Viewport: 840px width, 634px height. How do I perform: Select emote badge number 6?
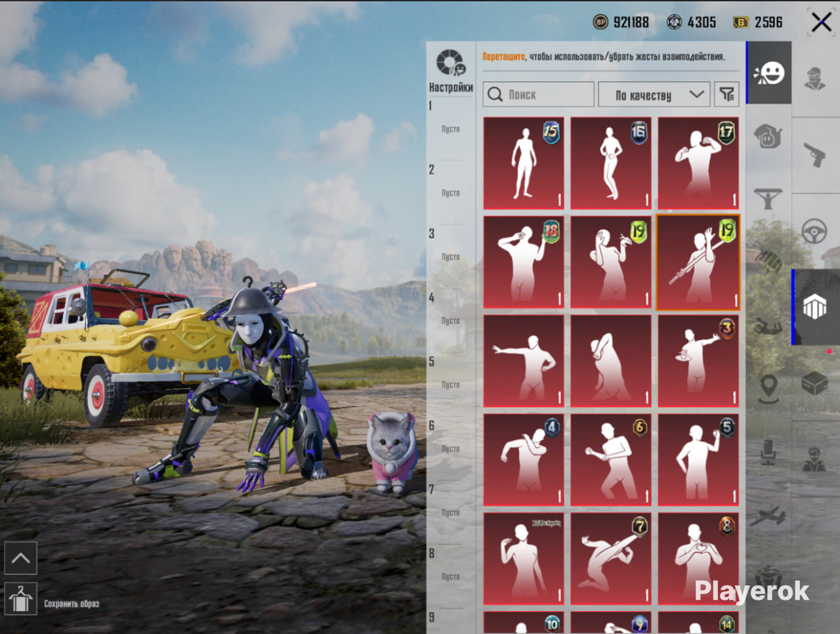pos(611,459)
